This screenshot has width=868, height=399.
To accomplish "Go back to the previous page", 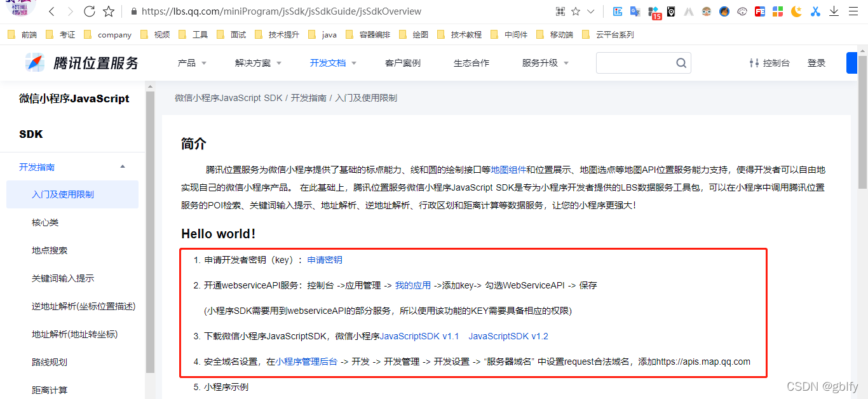I will tap(52, 11).
